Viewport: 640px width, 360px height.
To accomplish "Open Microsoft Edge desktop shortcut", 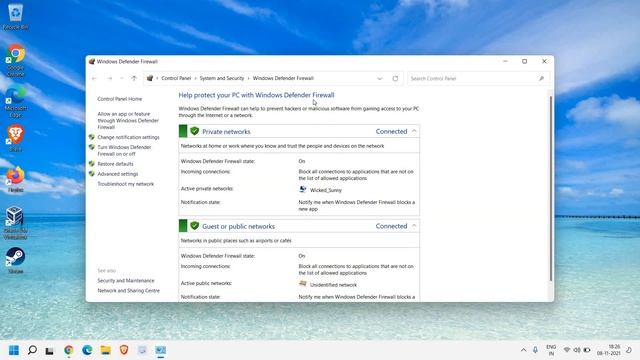I will pyautogui.click(x=16, y=102).
